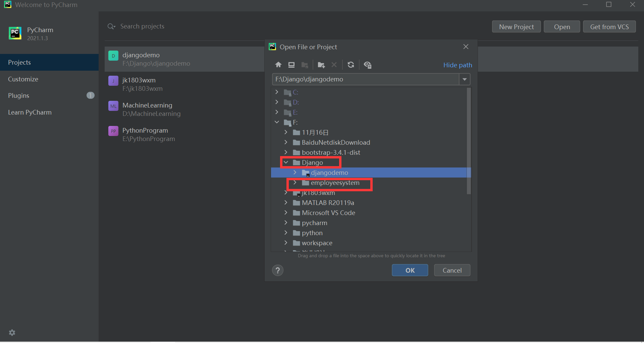Open the path history dropdown
The width and height of the screenshot is (644, 343).
[465, 79]
